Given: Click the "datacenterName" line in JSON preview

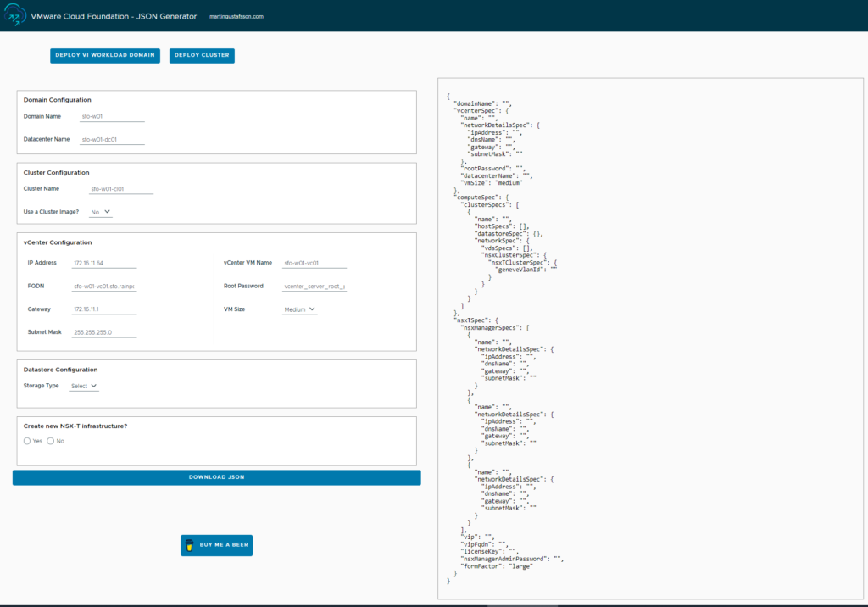Looking at the screenshot, I should [497, 176].
